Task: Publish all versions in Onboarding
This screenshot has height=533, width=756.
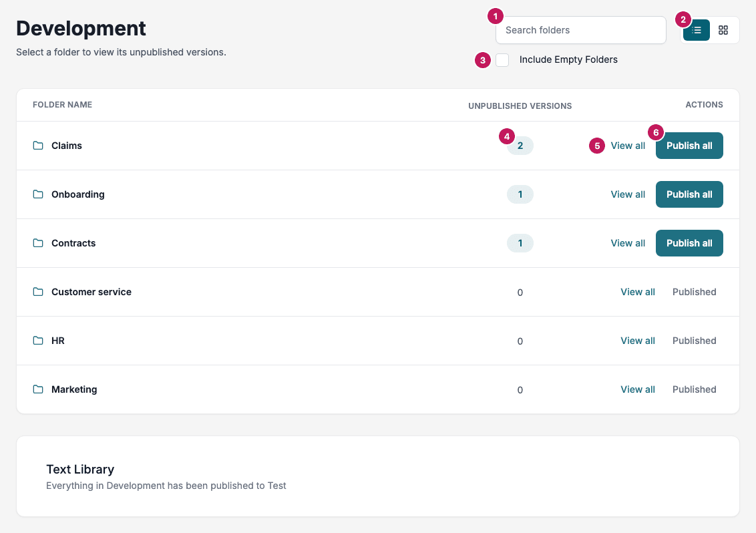Action: 689,194
